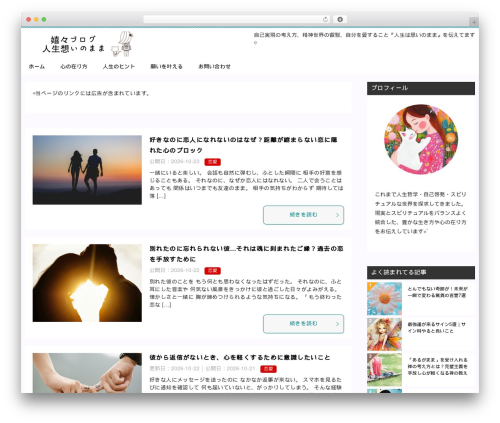The image size is (500, 423).
Task: Click the よく読まれてる記事 sidebar heading
Action: pos(421,273)
